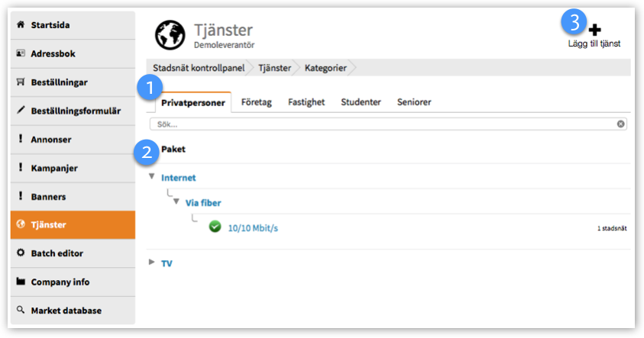Viewport: 644px width, 338px height.
Task: Click the shopping cart icon for Beställningar
Action: tap(21, 82)
